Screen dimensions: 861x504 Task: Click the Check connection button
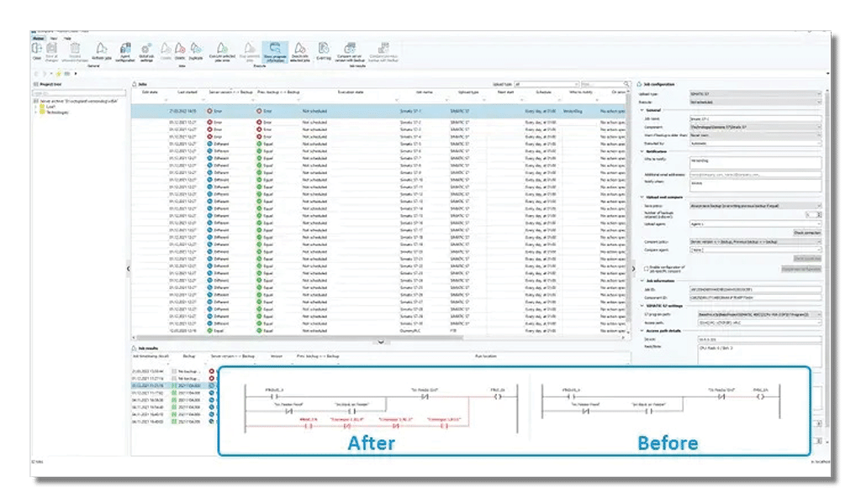806,232
